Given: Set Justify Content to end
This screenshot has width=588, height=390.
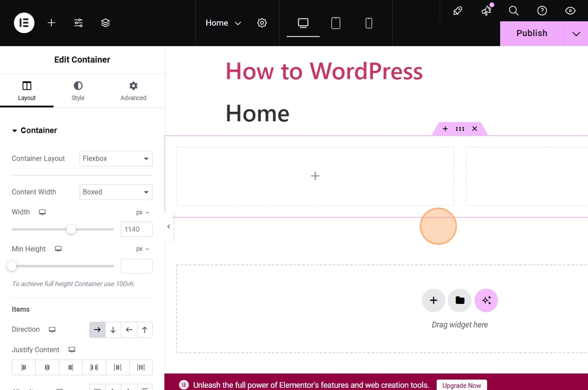Looking at the screenshot, I should [x=70, y=367].
